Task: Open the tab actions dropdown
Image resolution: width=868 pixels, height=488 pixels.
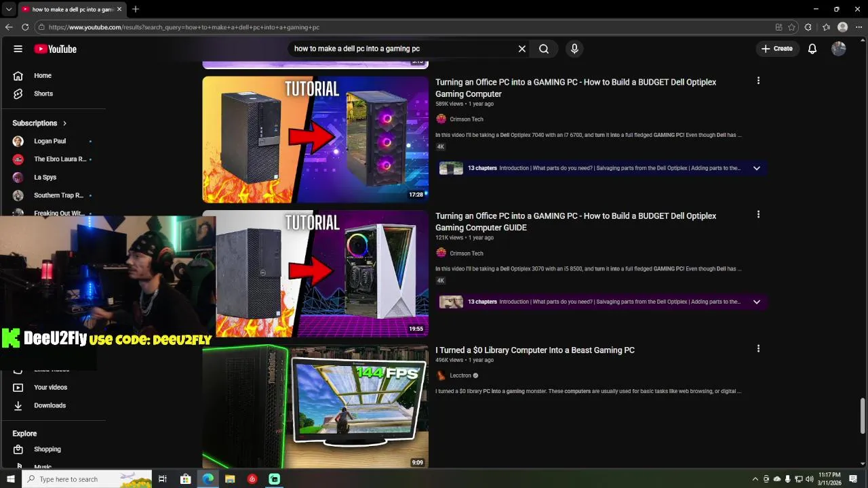Action: click(x=9, y=9)
